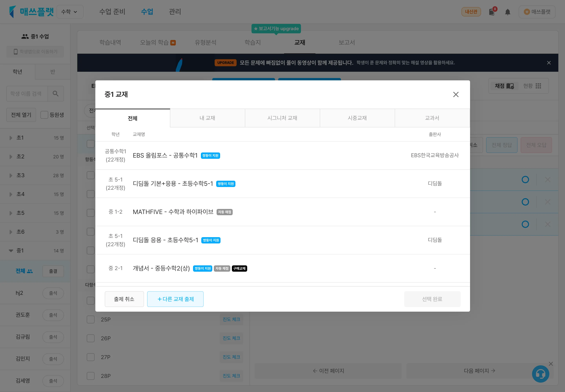
Task: Click 진도 체크 for 27P
Action: click(231, 357)
